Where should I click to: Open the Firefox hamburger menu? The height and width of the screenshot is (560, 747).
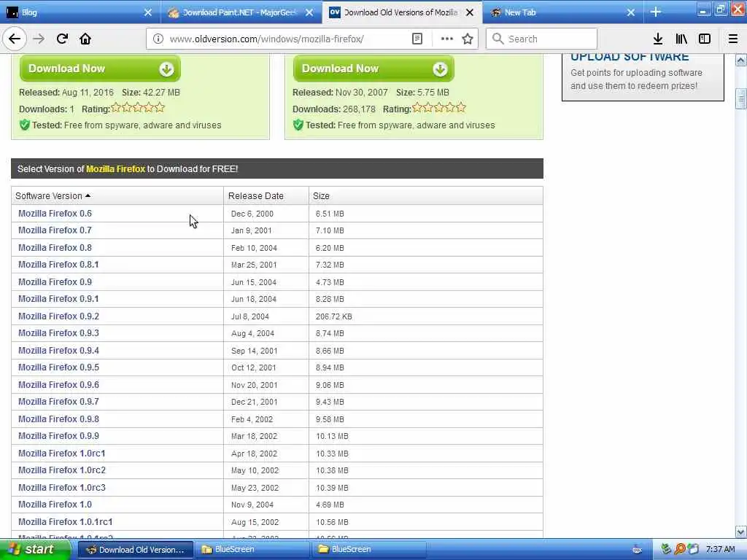click(733, 39)
